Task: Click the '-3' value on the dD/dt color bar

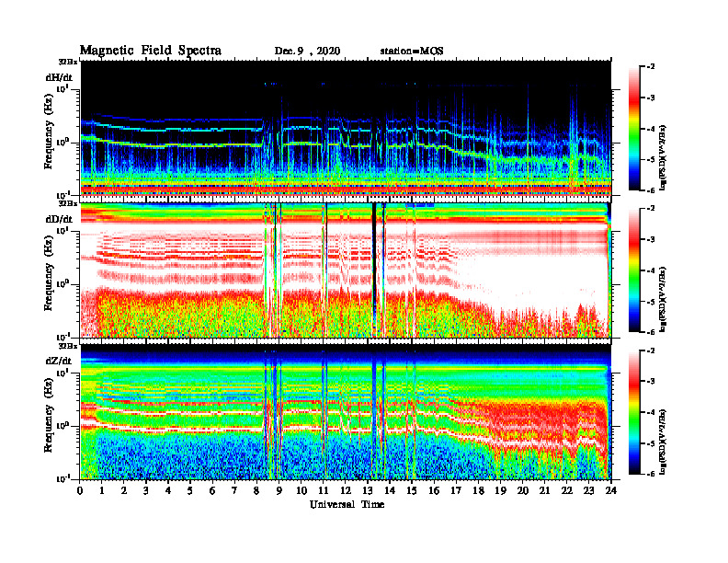Action: point(651,239)
